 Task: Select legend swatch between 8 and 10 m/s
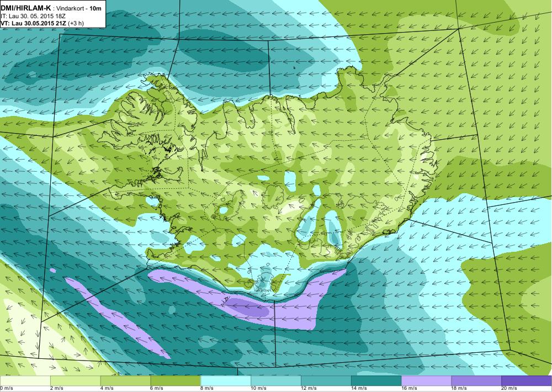pyautogui.click(x=226, y=380)
